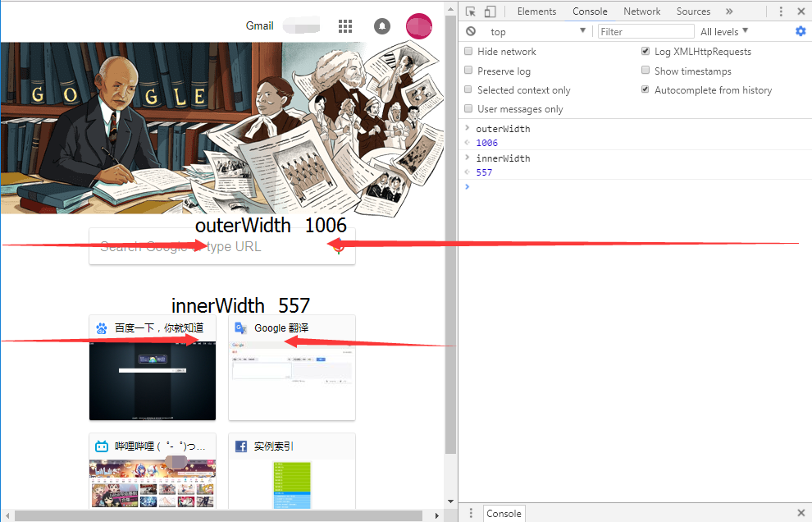Image resolution: width=812 pixels, height=522 pixels.
Task: Switch to the Sources tab
Action: 693,11
